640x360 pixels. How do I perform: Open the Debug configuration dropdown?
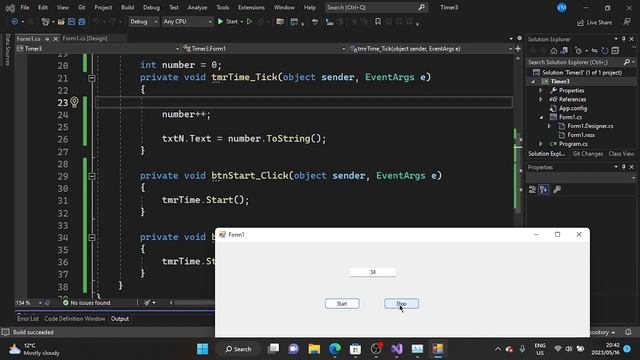coord(143,22)
